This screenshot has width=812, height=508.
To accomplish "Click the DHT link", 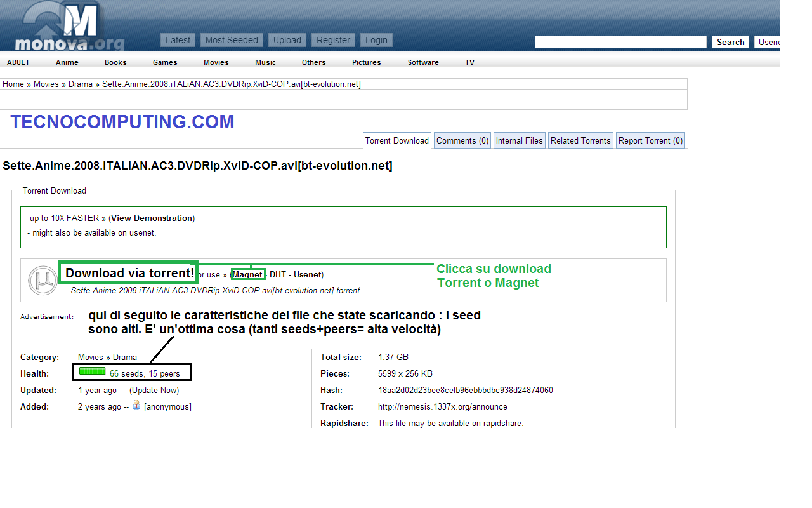I will click(278, 274).
